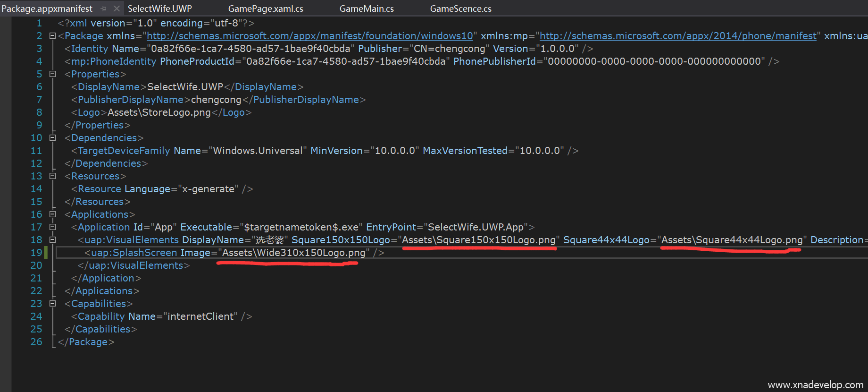Place cursor in Assets\StoreLogo.png text

159,112
